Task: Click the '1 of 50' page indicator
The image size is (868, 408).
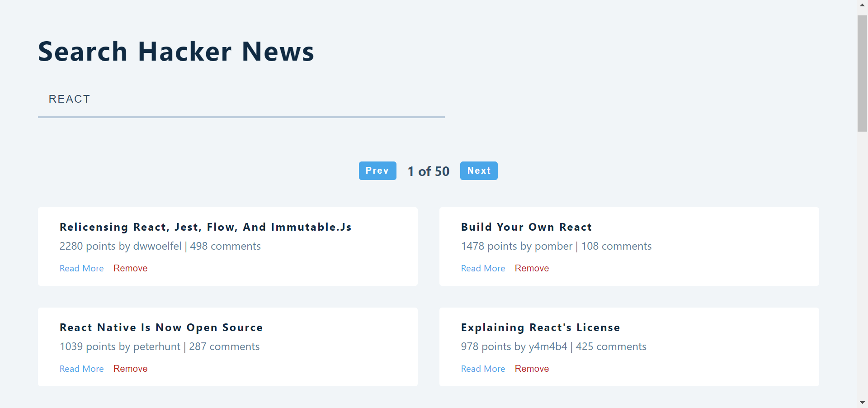Action: [429, 171]
